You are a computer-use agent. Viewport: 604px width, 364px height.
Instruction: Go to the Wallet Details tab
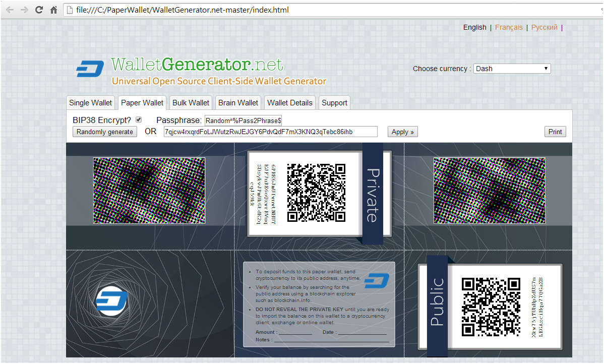coord(290,103)
